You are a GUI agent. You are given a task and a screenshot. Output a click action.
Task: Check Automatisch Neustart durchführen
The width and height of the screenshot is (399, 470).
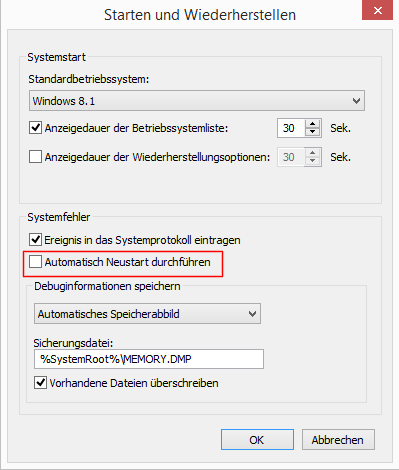click(35, 262)
